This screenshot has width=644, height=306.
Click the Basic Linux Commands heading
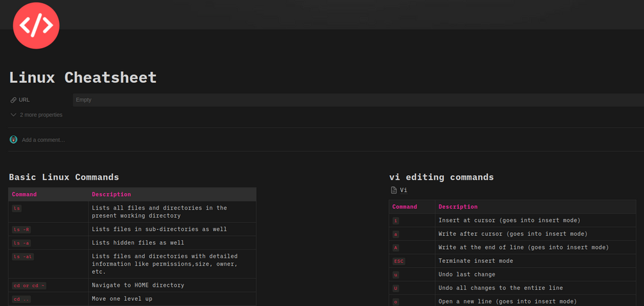click(64, 177)
